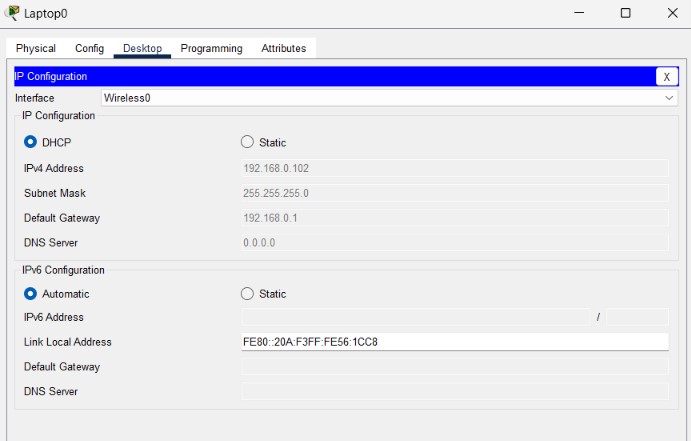
Task: Click the IP Configuration blue header title
Action: coord(51,76)
